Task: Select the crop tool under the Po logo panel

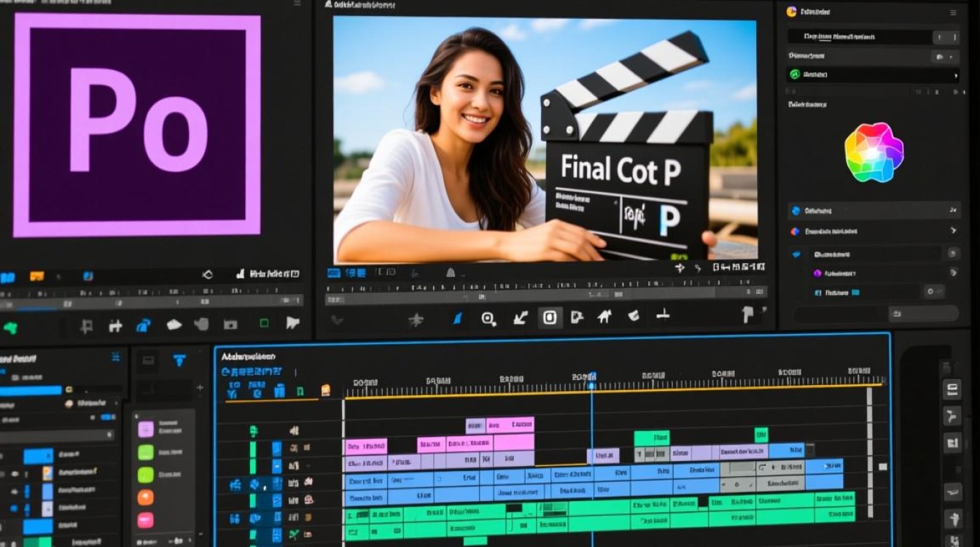Action: click(x=87, y=326)
